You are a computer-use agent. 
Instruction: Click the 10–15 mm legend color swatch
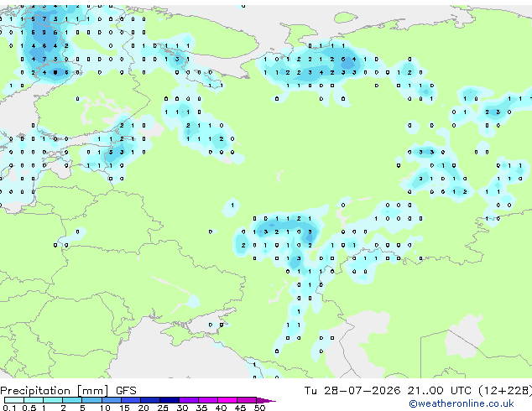coord(112,400)
